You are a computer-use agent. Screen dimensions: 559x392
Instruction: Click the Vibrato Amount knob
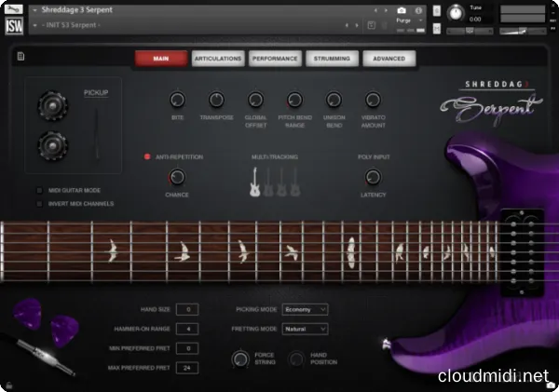[x=373, y=99]
